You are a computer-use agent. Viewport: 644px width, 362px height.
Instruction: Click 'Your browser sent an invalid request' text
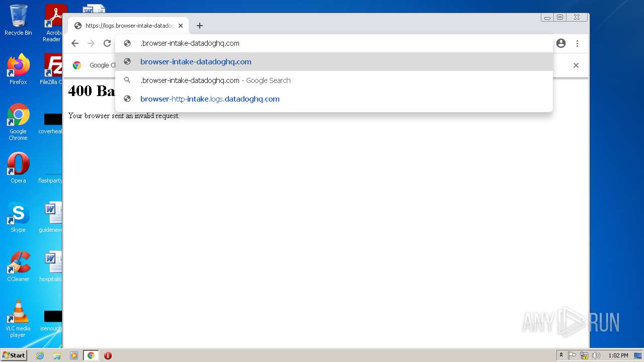(124, 116)
